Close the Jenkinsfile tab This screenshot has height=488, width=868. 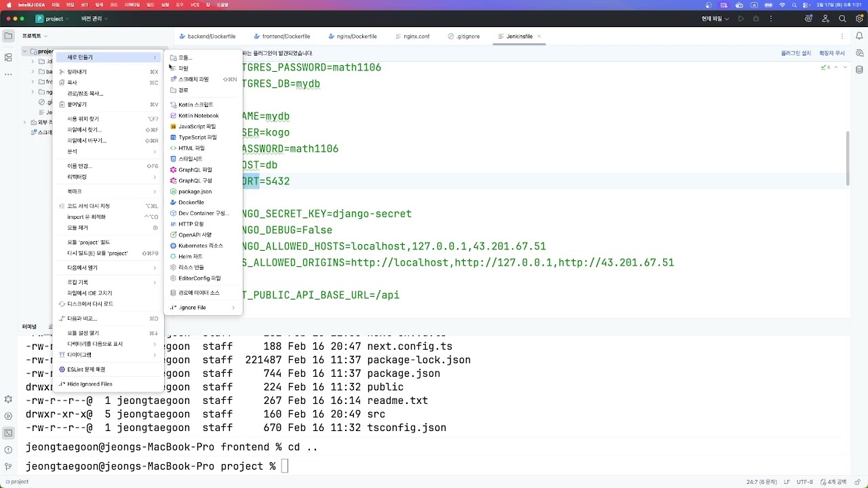click(540, 37)
